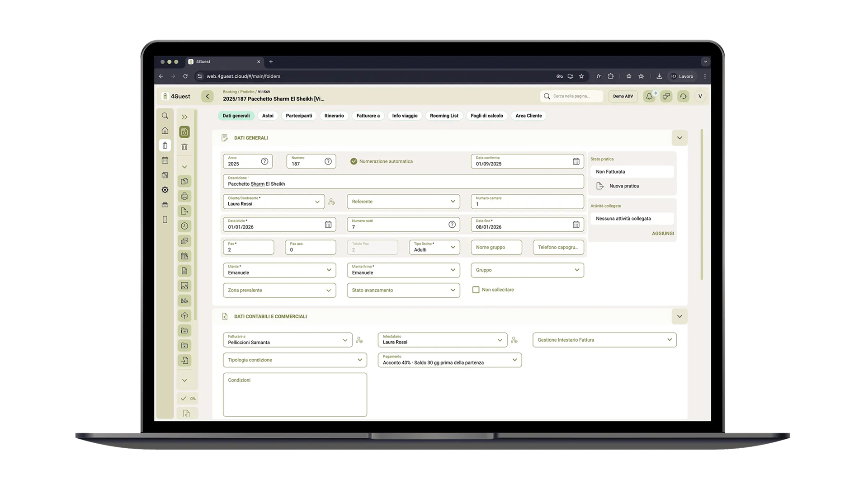Click the export document arrow icon
This screenshot has height=488, width=868.
click(x=184, y=211)
